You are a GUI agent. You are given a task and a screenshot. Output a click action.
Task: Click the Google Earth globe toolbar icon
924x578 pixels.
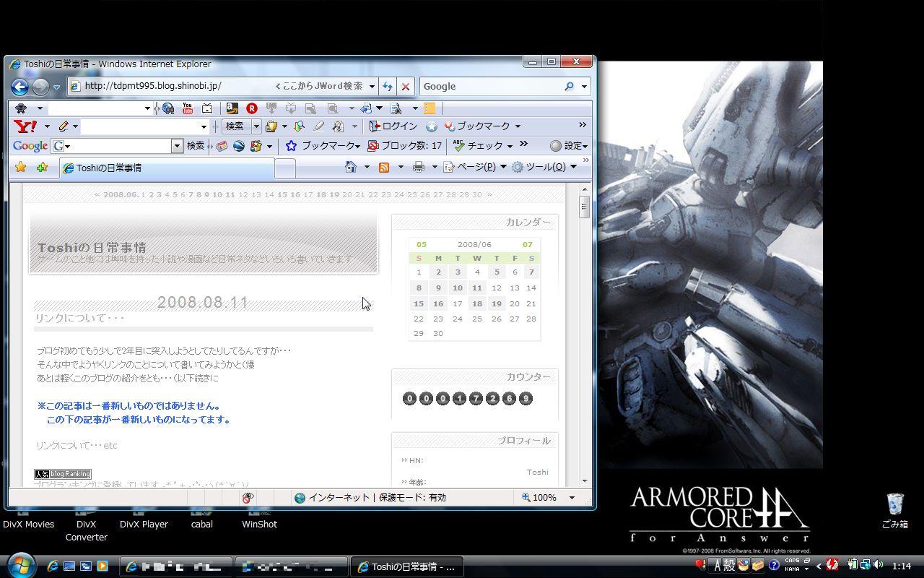[x=238, y=146]
